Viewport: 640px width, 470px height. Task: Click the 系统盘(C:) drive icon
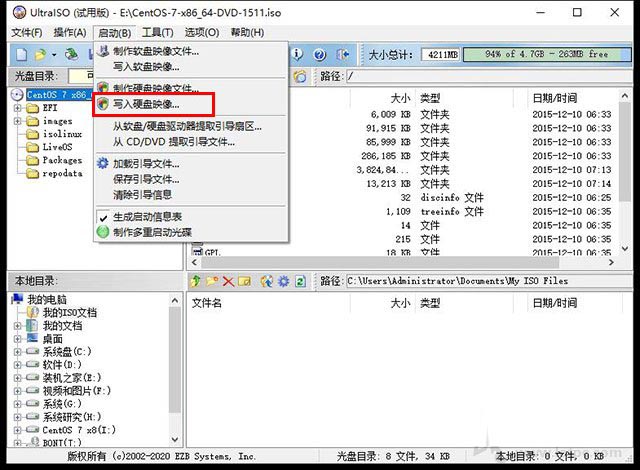tap(32, 351)
